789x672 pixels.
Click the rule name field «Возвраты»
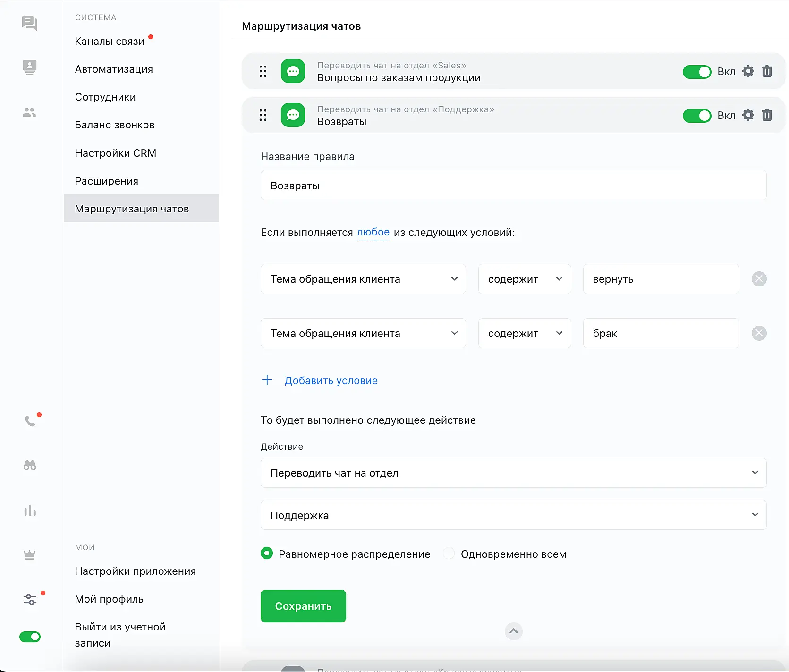click(x=513, y=185)
